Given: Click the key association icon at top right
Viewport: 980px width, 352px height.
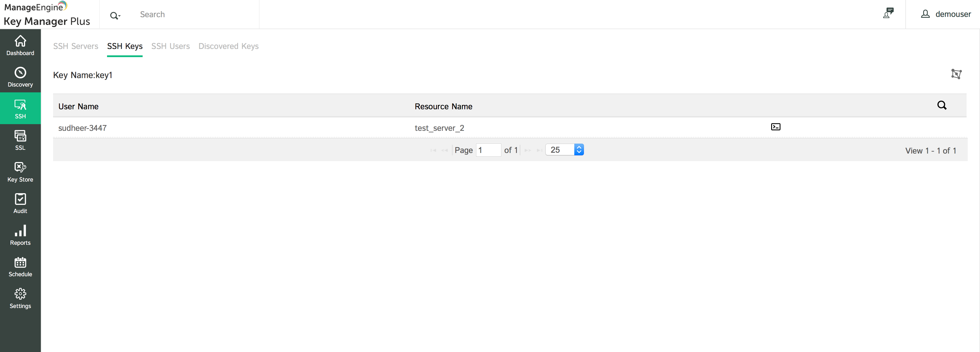Looking at the screenshot, I should [956, 74].
